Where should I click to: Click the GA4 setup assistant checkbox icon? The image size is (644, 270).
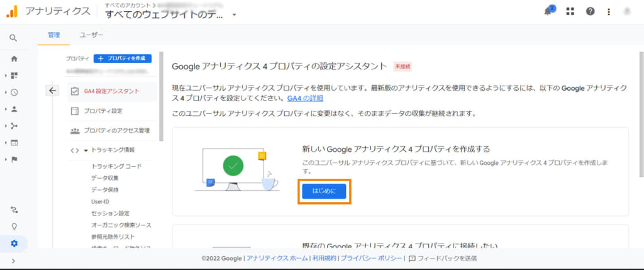pos(74,91)
